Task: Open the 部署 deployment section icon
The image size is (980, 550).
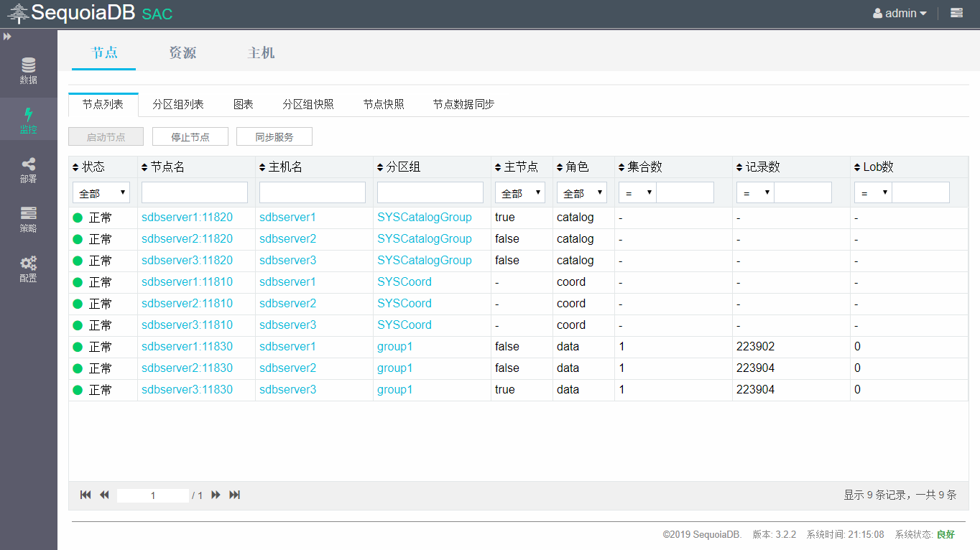Action: [29, 164]
